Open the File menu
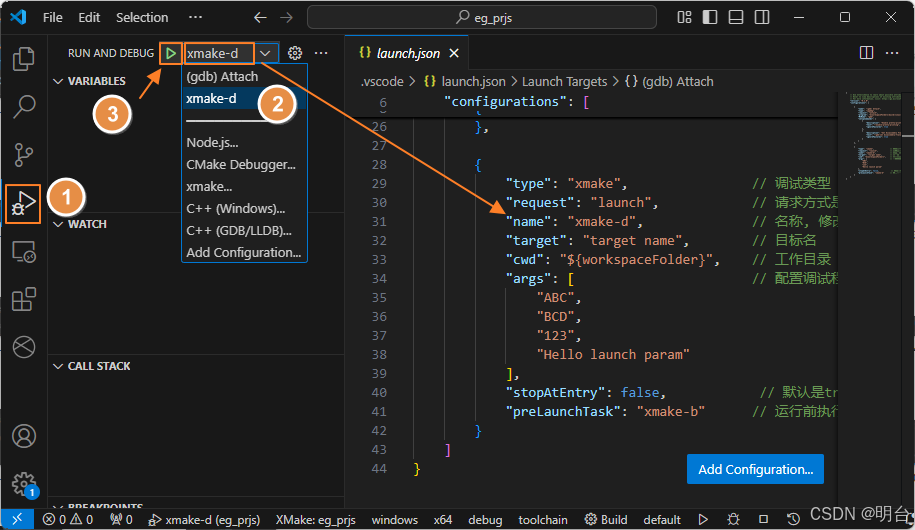Image resolution: width=915 pixels, height=530 pixels. tap(53, 18)
